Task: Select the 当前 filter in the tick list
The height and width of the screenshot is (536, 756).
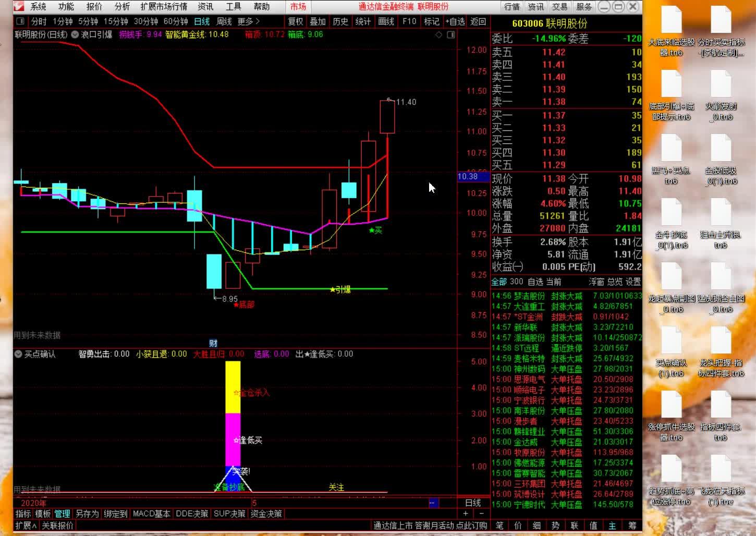Action: tap(553, 282)
